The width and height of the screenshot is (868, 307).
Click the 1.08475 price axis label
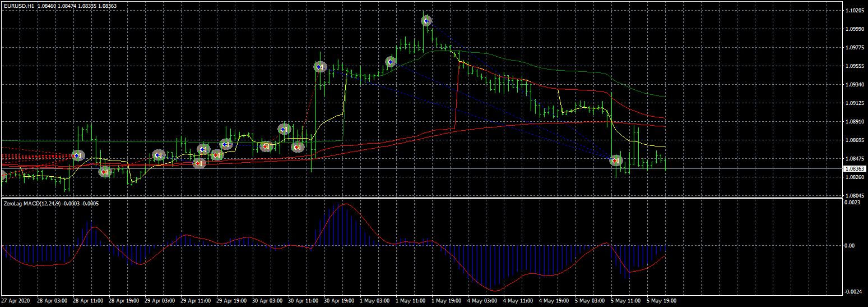(x=855, y=159)
